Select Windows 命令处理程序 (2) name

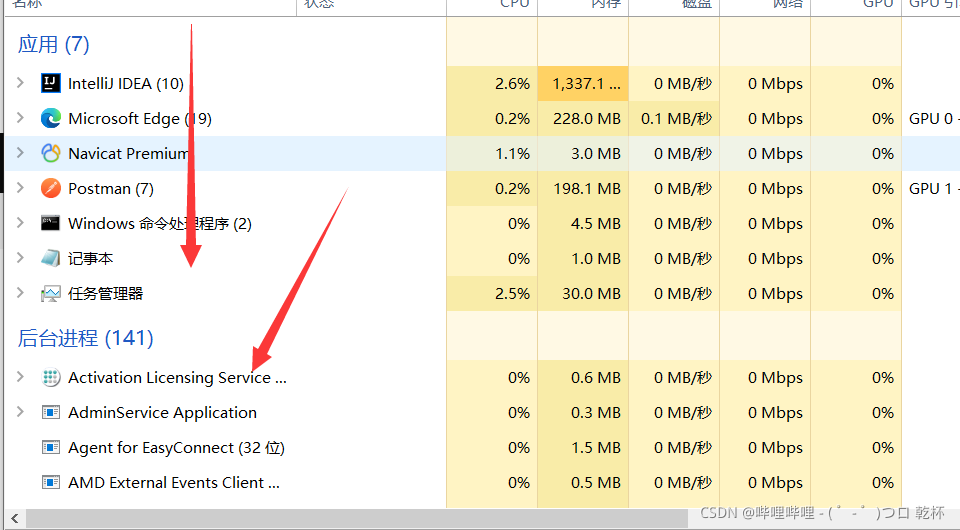[160, 223]
